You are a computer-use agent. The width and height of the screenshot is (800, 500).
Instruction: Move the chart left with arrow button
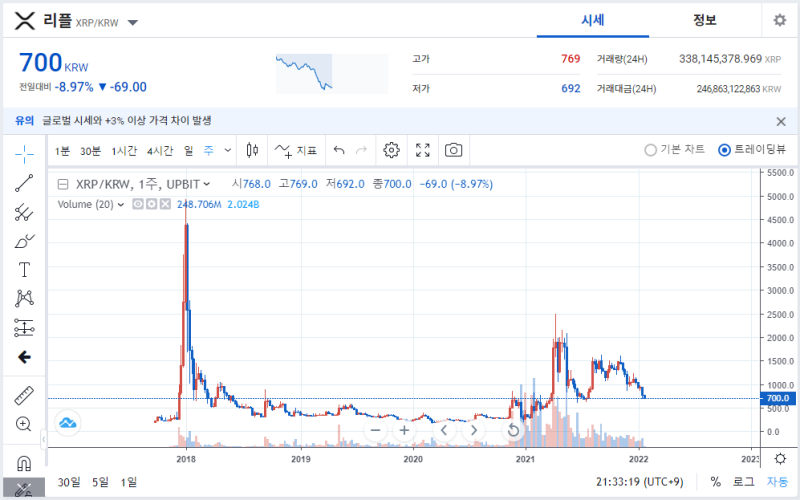coord(444,430)
